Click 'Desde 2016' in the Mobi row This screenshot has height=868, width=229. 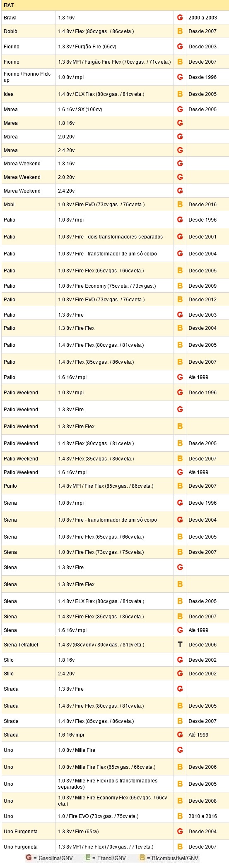pos(202,204)
